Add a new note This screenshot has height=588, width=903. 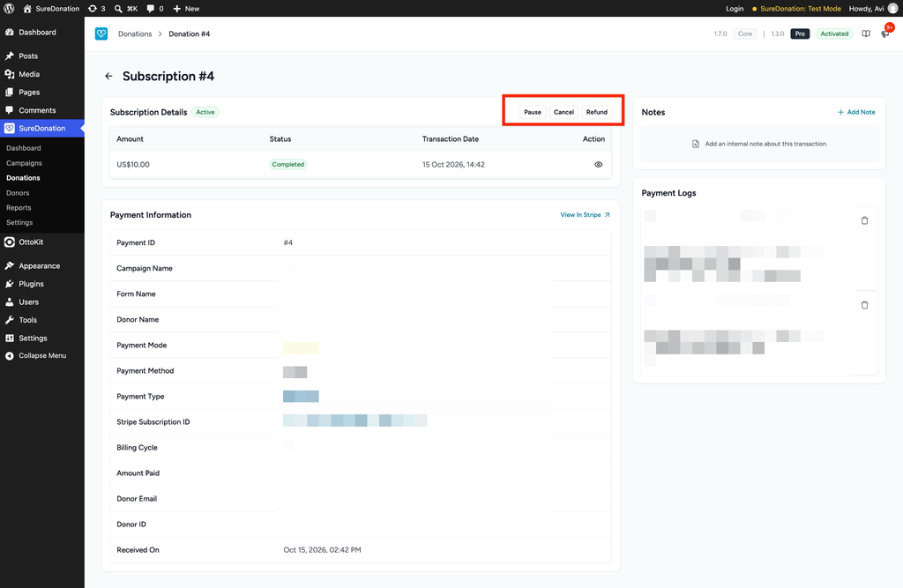click(856, 112)
